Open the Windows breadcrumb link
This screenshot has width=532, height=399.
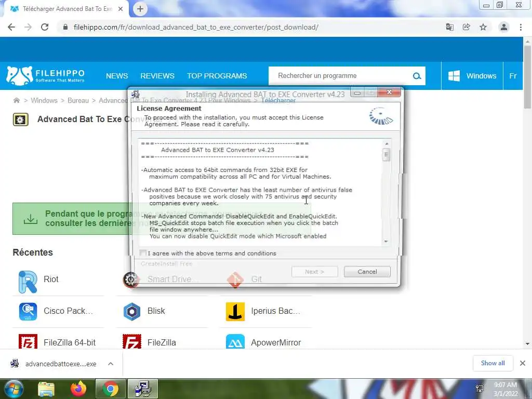44,100
